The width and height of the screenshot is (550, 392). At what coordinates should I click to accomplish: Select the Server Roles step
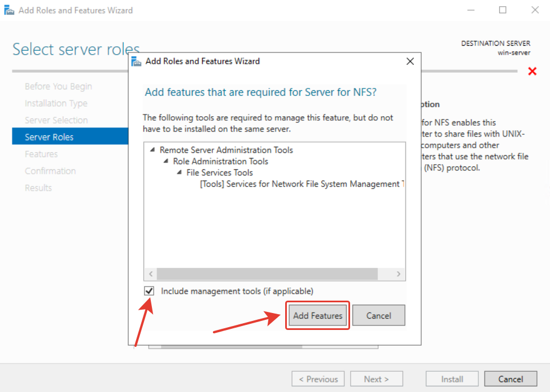pos(70,136)
